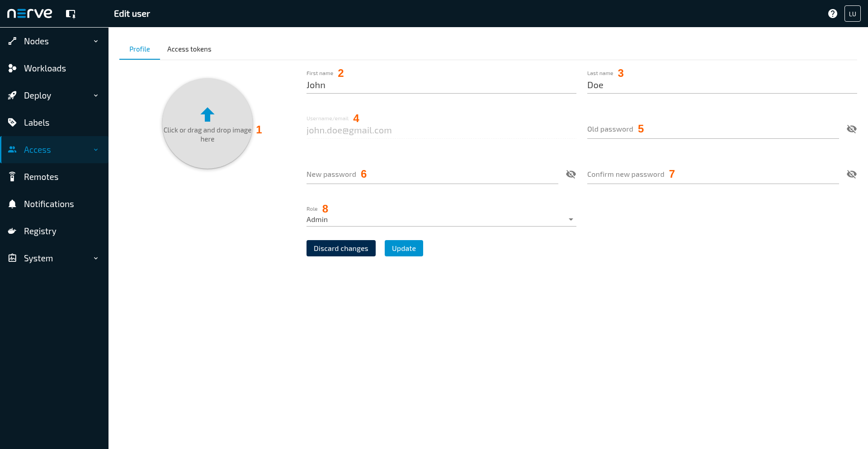Show the Old password text
This screenshot has width=868, height=449.
(x=851, y=129)
